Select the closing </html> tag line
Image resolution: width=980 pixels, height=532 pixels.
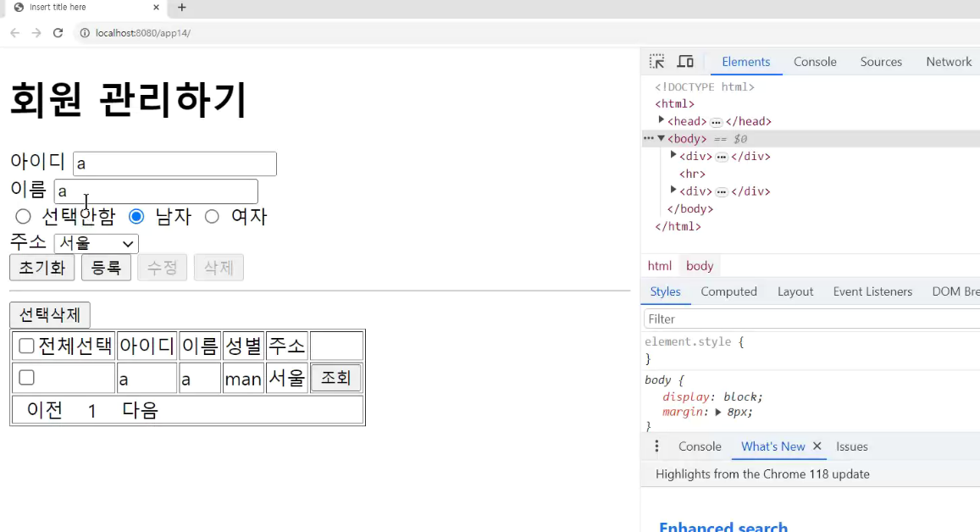(x=678, y=226)
